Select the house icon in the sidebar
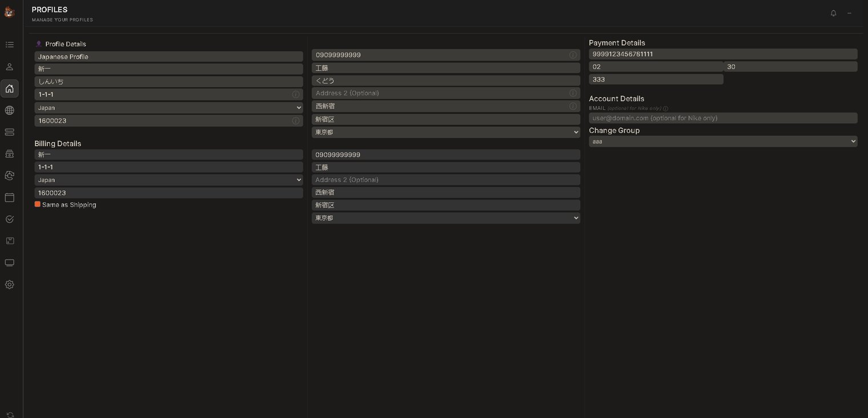Screen dimensions: 868x418 pos(10,89)
